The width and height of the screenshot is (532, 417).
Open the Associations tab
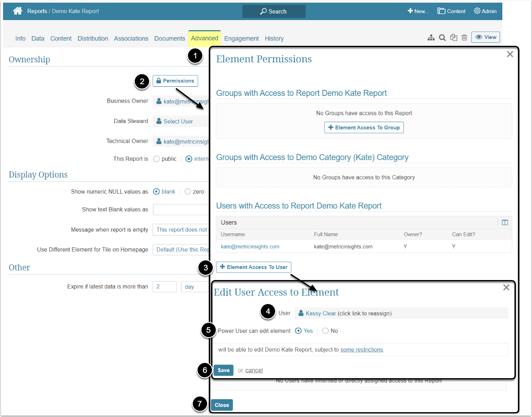click(x=131, y=38)
